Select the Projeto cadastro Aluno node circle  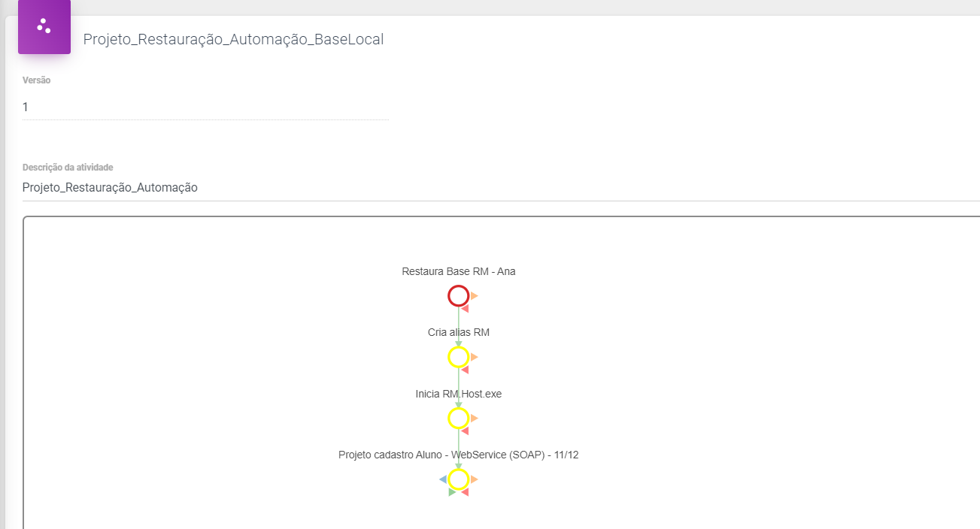point(459,479)
